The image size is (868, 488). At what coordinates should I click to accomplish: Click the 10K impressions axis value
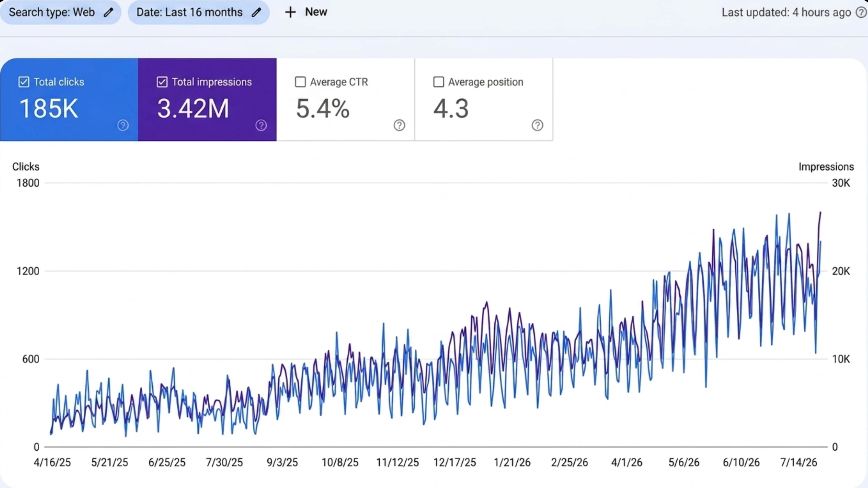pos(841,359)
